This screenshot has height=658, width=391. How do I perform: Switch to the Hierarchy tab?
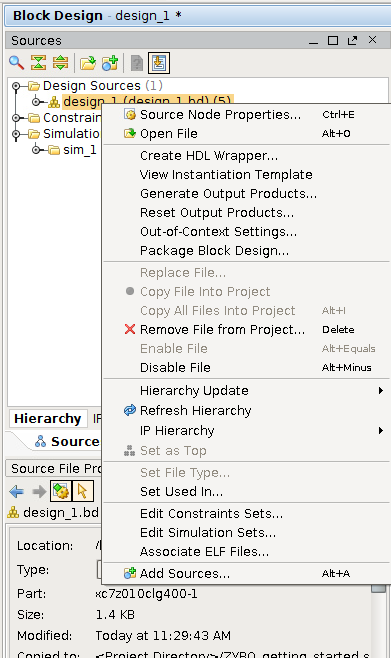click(48, 418)
